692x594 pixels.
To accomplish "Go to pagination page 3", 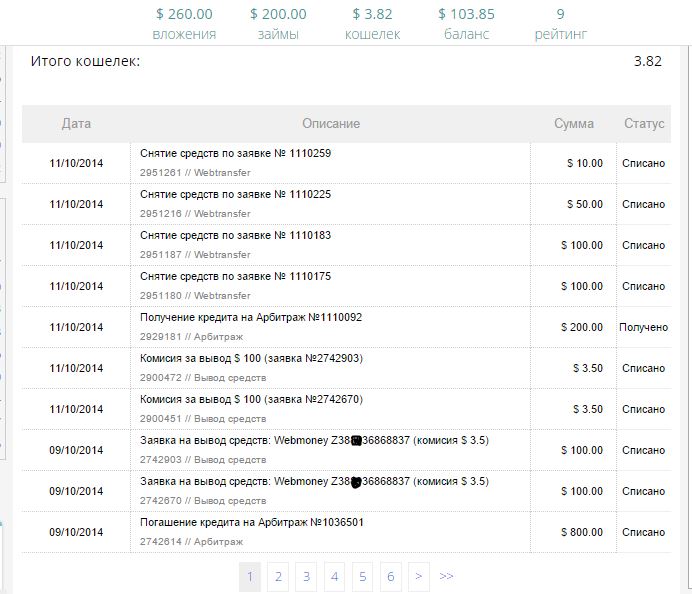I will 306,576.
